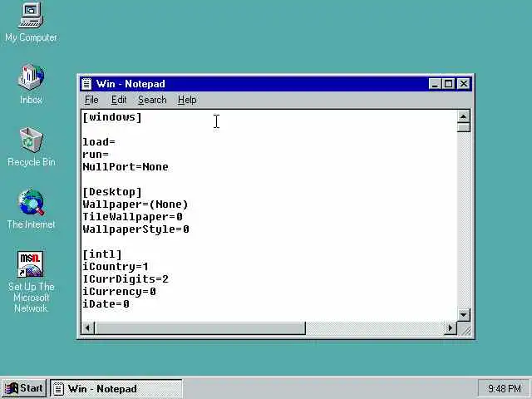Click vertical scrollbar down arrow
Viewport: 532px width, 399px height.
(464, 315)
